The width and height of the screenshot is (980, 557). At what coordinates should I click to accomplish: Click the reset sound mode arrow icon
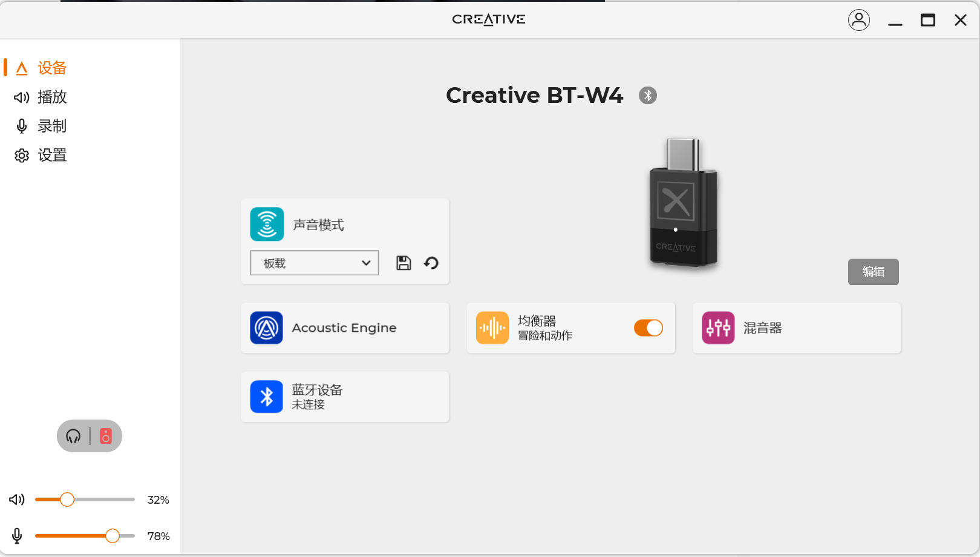[x=431, y=263]
